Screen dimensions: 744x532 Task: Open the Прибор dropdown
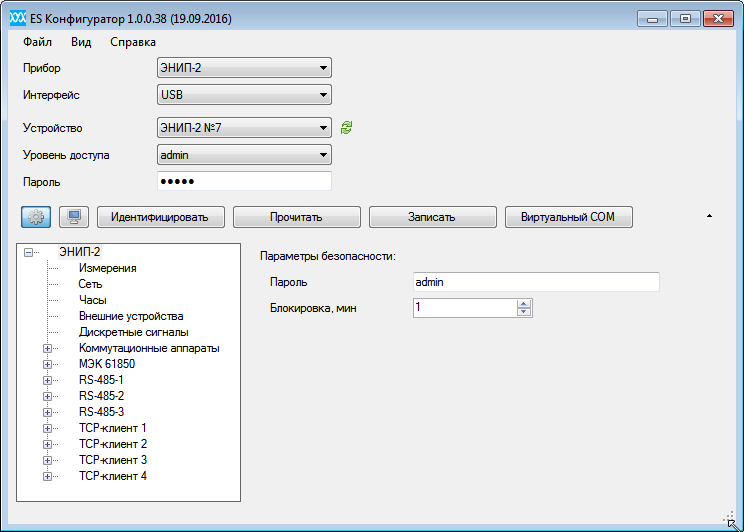[x=244, y=67]
